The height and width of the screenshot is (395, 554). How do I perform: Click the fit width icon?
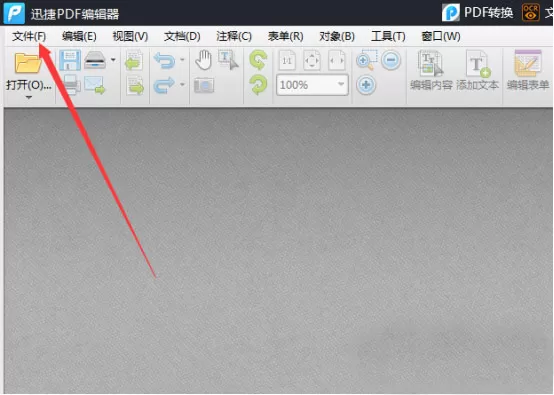337,60
